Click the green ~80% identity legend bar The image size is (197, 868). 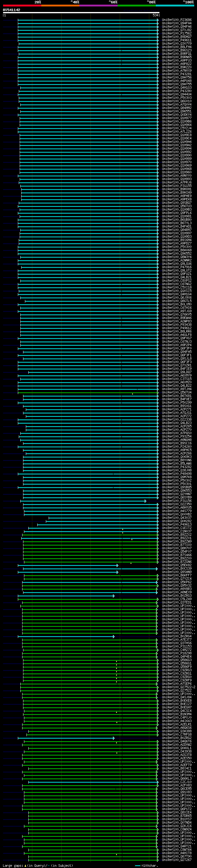(137, 6)
